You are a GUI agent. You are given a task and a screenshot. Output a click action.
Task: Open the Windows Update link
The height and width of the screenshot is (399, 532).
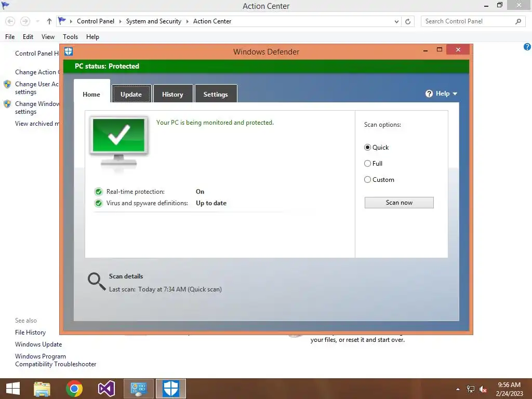[x=38, y=344]
